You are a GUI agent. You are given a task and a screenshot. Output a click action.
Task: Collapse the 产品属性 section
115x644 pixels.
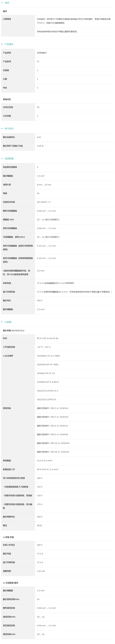pyautogui.click(x=7, y=44)
